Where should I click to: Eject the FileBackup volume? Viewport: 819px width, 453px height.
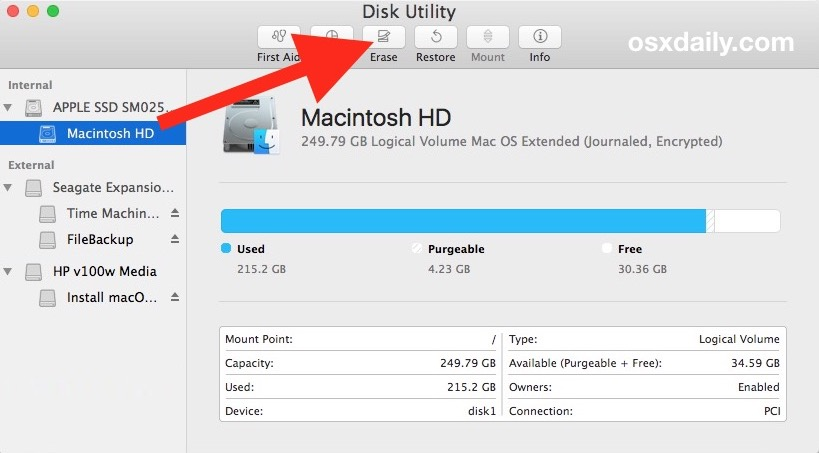coord(175,239)
